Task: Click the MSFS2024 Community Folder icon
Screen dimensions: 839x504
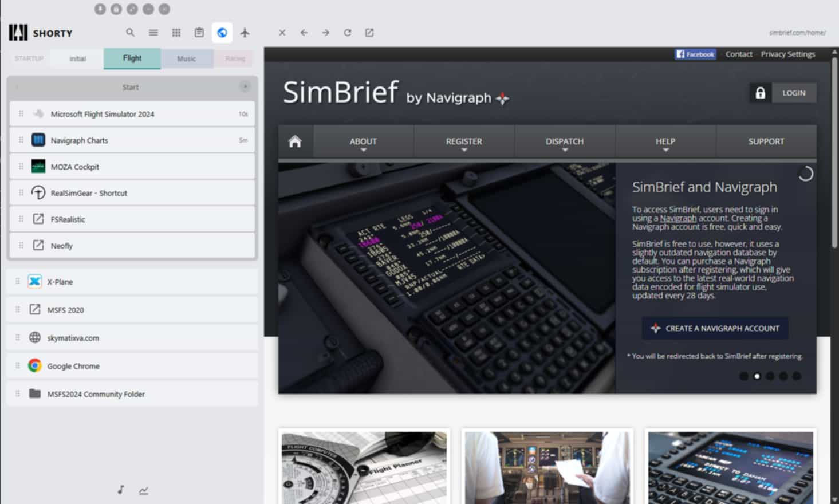Action: pos(35,393)
